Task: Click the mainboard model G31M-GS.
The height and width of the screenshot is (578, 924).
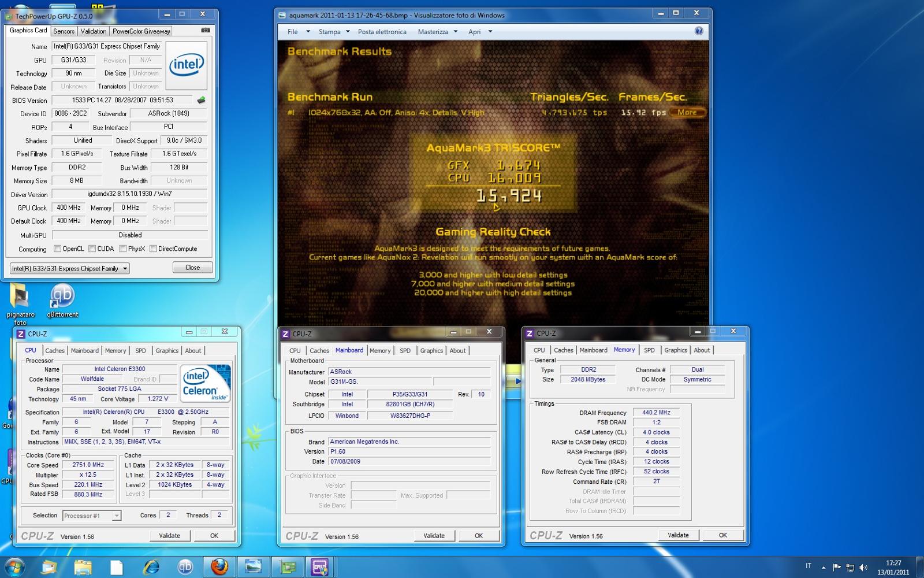Action: point(379,382)
